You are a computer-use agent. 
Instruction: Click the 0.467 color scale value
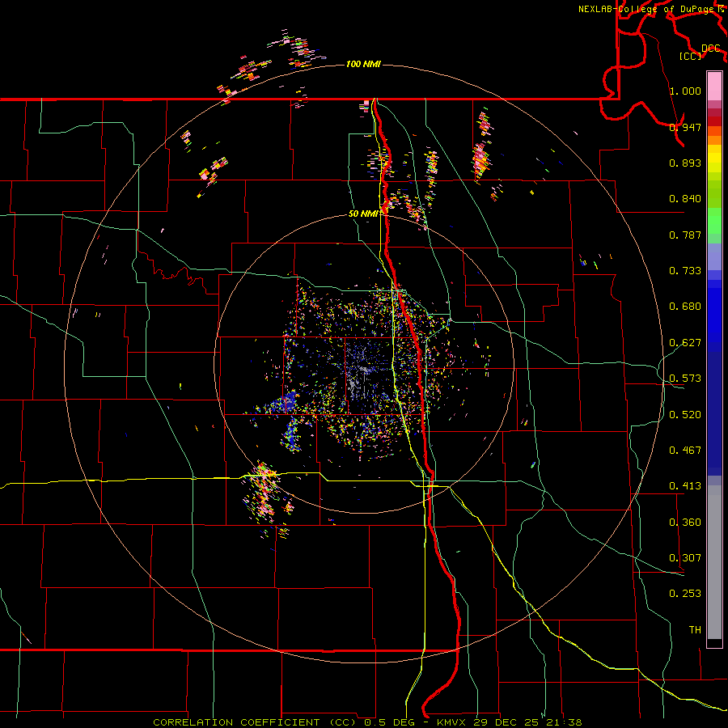tap(685, 451)
